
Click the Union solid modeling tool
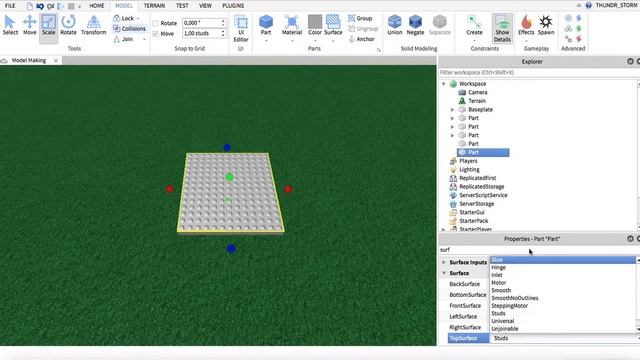(395, 25)
